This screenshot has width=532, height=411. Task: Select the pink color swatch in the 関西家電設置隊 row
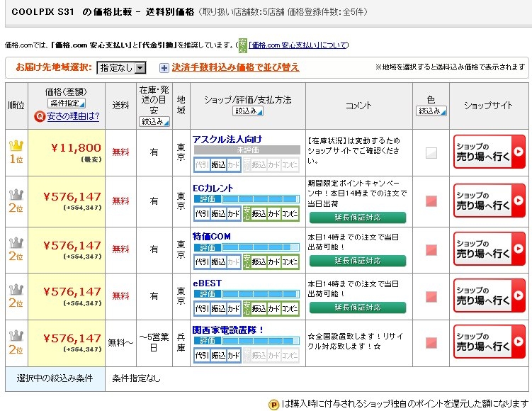click(x=431, y=343)
